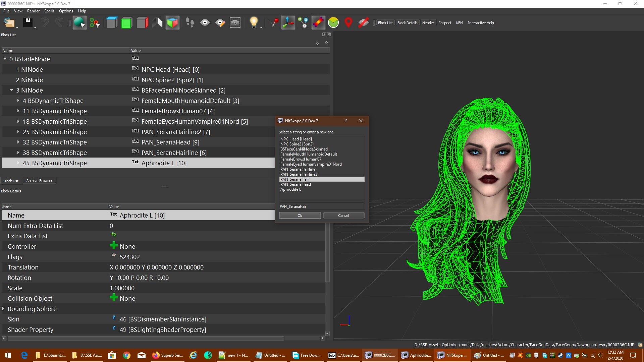644x362 pixels.
Task: Click Ok in the string dialog
Action: pyautogui.click(x=300, y=216)
